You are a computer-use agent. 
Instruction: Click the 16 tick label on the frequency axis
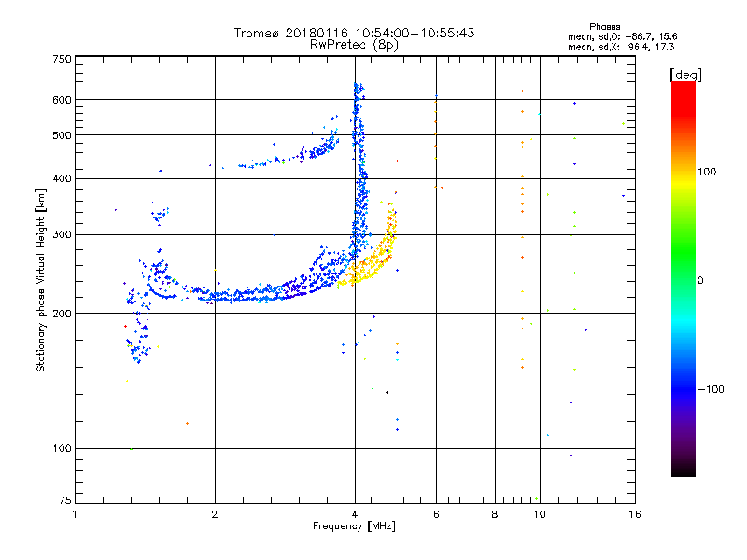click(x=635, y=514)
